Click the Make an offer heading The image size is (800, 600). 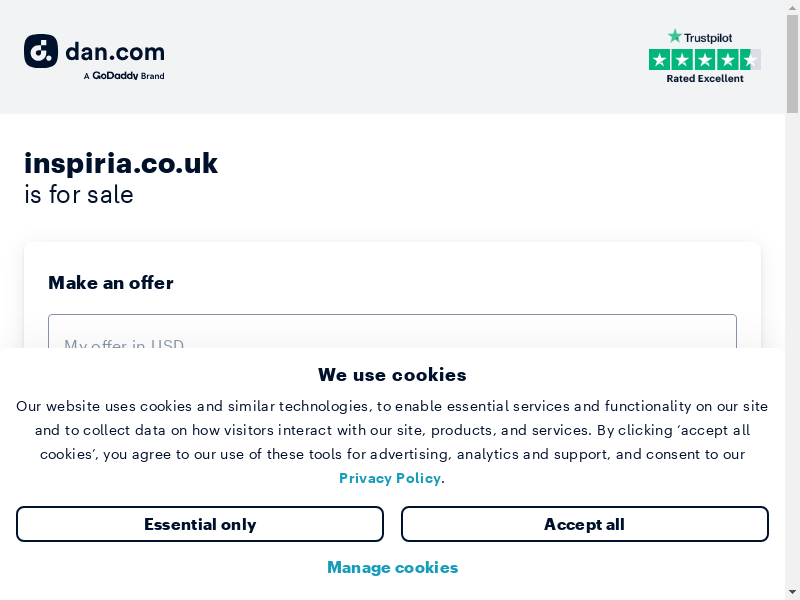111,283
